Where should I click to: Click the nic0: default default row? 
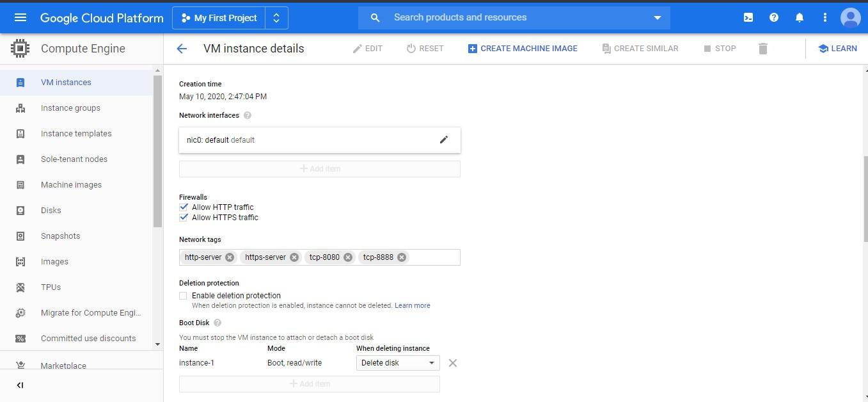[x=320, y=140]
